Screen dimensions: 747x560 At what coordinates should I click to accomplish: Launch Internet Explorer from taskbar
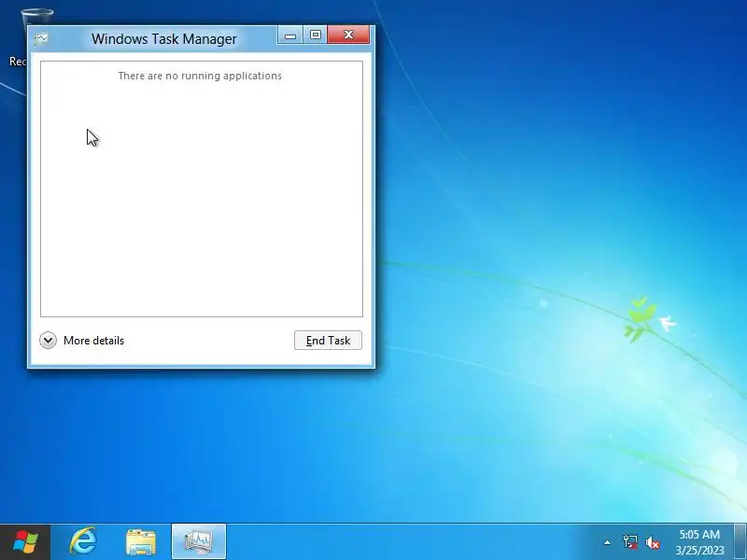point(83,542)
